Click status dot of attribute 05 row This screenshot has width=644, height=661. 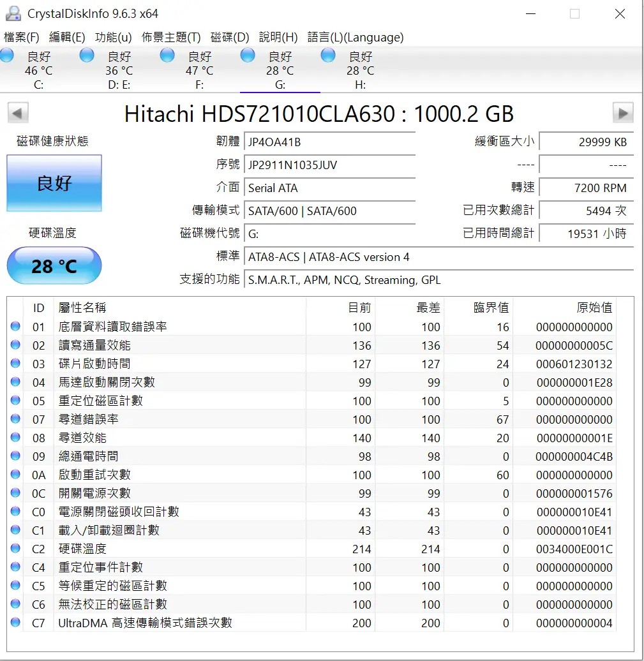pos(15,401)
